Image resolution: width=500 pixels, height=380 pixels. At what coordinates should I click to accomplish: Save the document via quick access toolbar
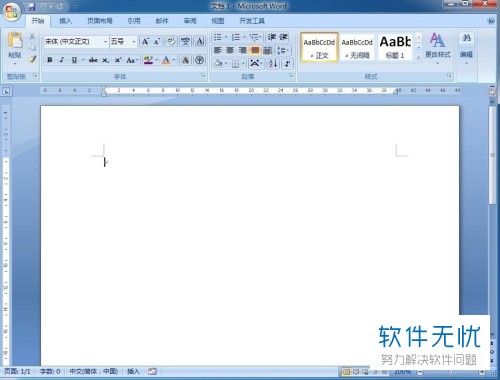pyautogui.click(x=32, y=7)
